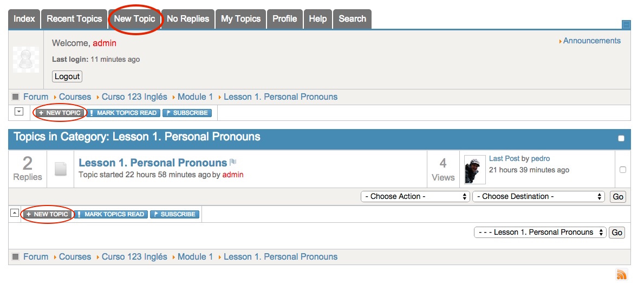Image resolution: width=644 pixels, height=283 pixels.
Task: Open the No Replies tab
Action: point(187,18)
